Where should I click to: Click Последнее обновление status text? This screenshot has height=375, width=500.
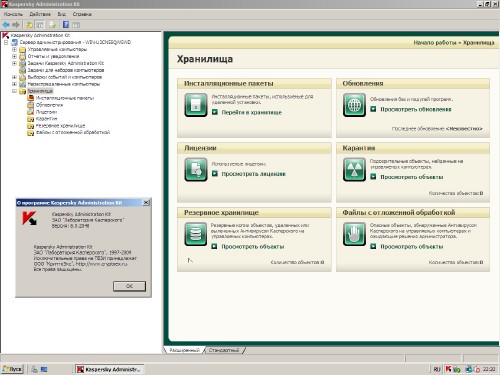437,129
